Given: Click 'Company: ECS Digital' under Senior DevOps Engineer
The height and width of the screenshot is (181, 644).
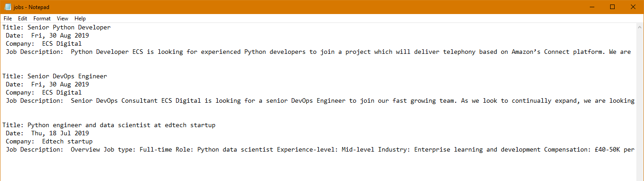Looking at the screenshot, I should point(44,93).
